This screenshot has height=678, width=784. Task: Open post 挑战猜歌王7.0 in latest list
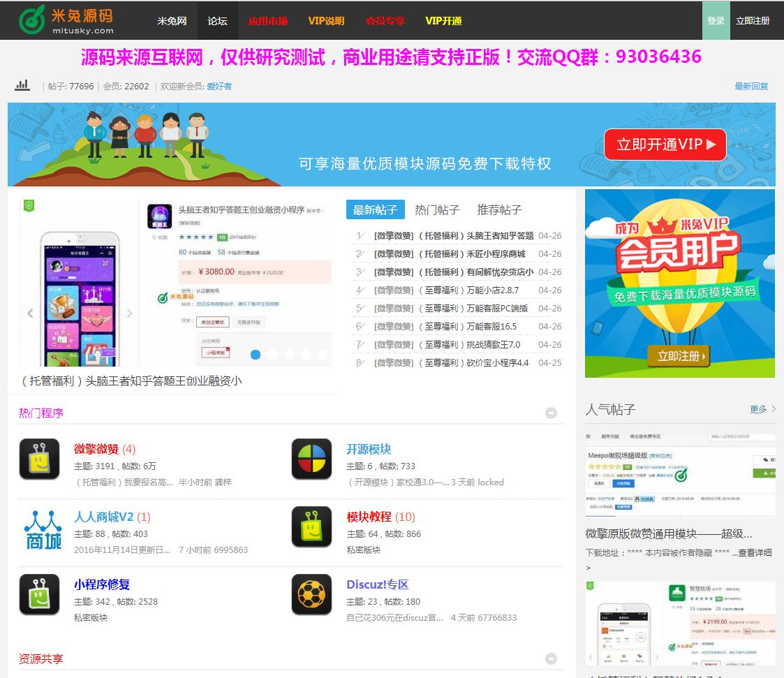point(469,344)
